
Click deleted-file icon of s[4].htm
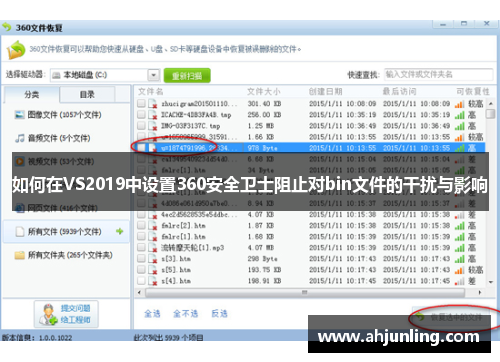pos(153,281)
